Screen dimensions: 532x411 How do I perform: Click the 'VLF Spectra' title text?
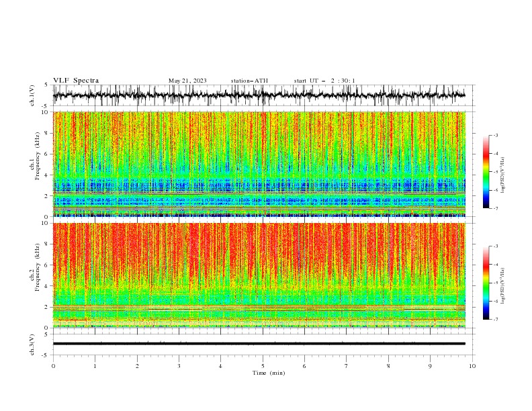point(76,81)
